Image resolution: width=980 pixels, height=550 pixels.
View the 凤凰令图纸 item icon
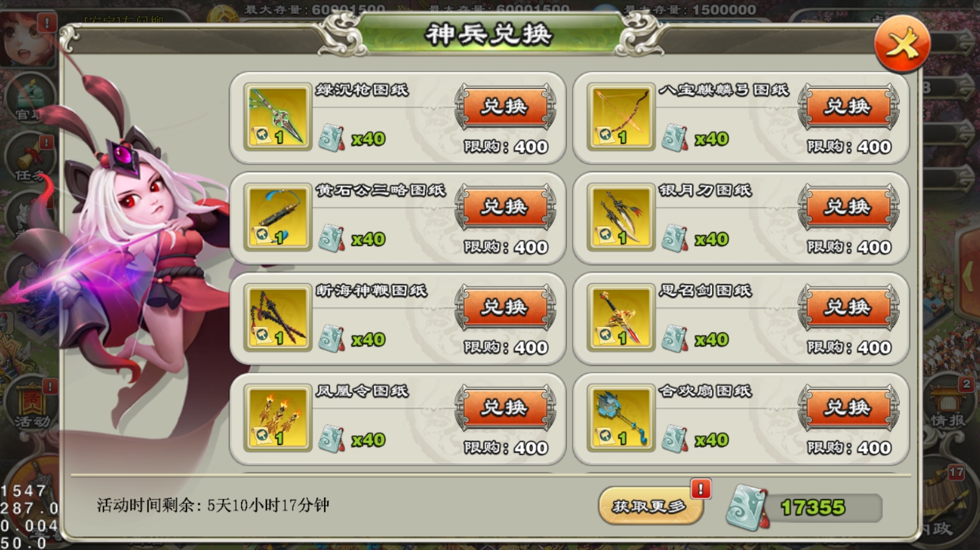pyautogui.click(x=277, y=418)
